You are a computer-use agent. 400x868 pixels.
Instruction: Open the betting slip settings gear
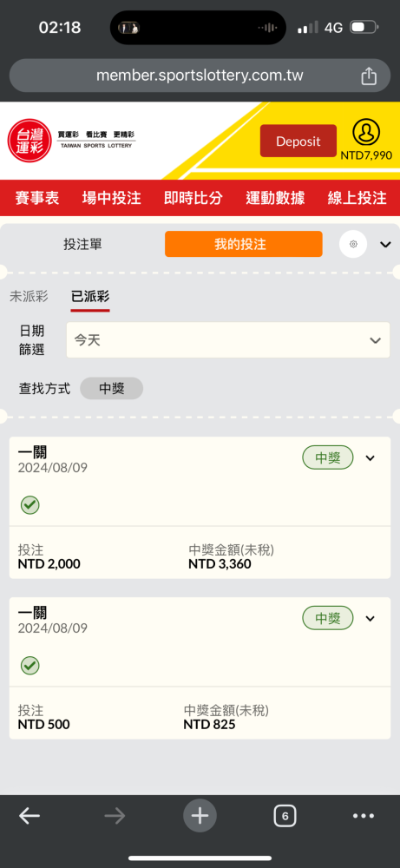[x=353, y=244]
